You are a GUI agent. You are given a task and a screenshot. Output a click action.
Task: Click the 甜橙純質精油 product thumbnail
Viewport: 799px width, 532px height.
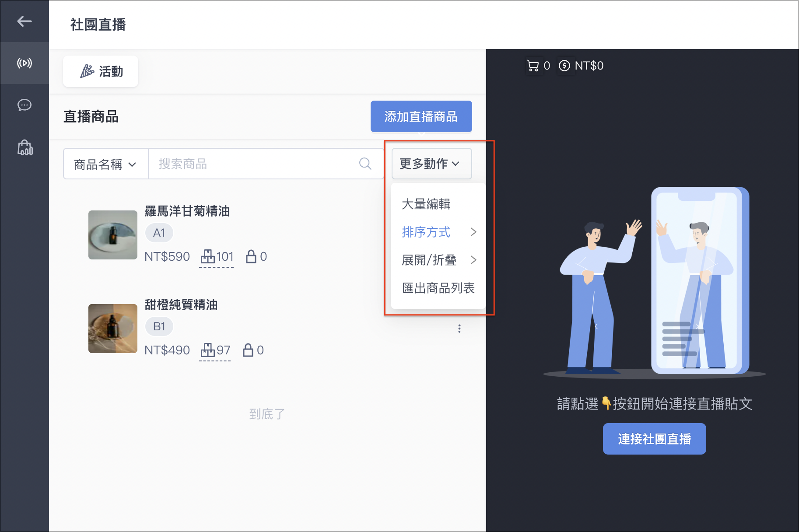pos(113,329)
